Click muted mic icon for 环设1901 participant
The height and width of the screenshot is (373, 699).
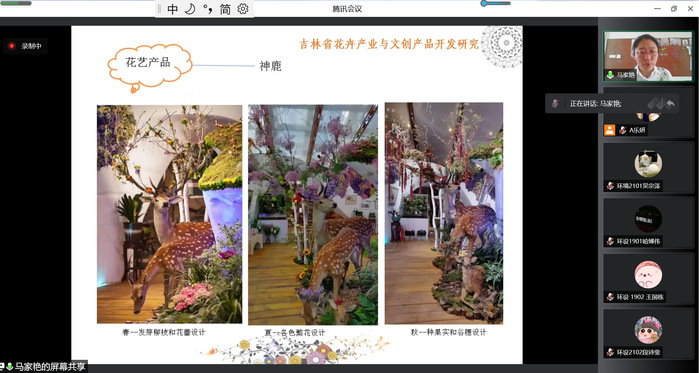tap(610, 242)
